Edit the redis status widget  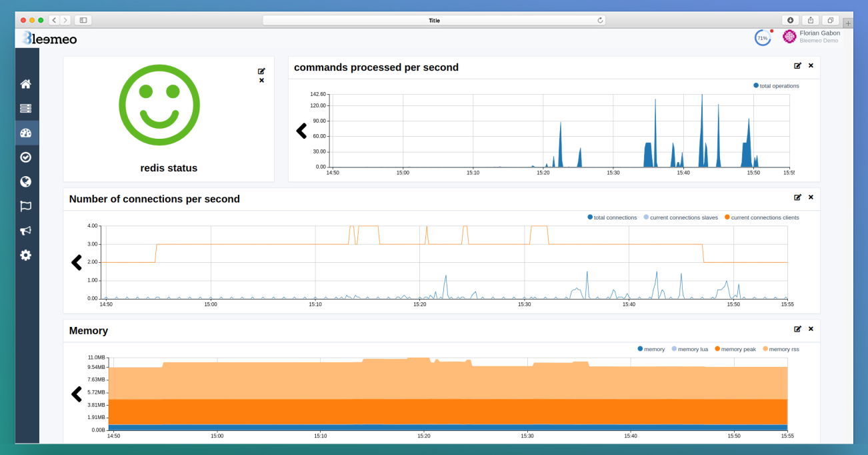261,71
